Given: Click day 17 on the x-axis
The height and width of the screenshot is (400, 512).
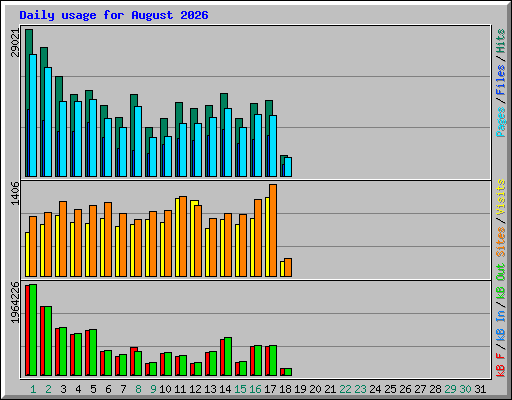Looking at the screenshot, I should coord(270,389).
